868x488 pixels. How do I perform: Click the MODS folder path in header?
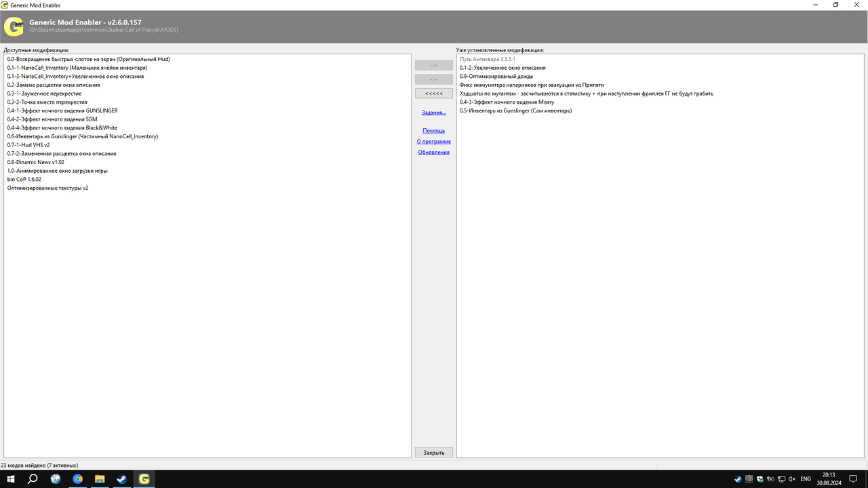click(104, 30)
